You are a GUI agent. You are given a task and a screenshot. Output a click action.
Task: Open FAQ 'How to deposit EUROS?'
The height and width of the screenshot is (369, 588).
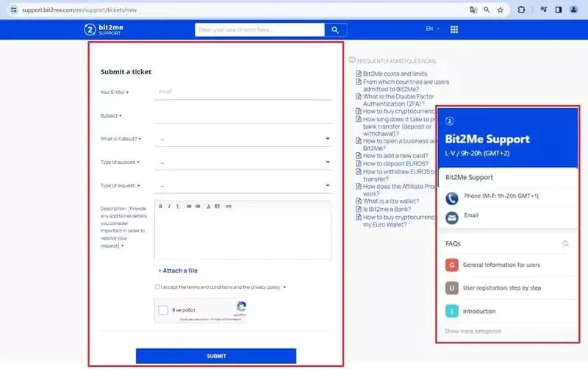[395, 164]
